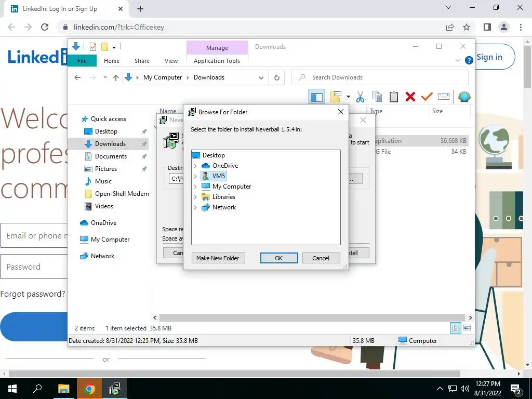This screenshot has height=399, width=532.
Task: Switch to Details view icon in status bar
Action: (x=456, y=328)
